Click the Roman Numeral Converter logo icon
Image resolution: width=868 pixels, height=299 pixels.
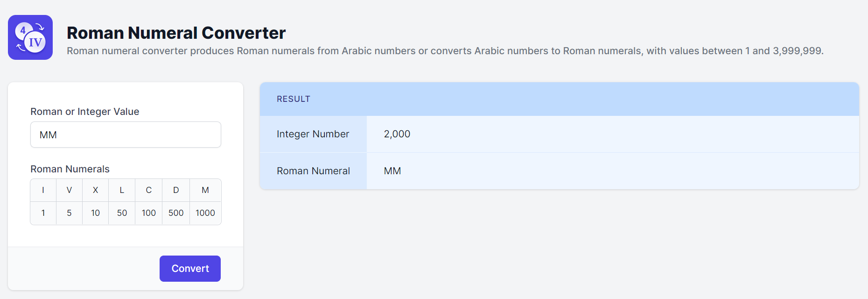coord(30,37)
